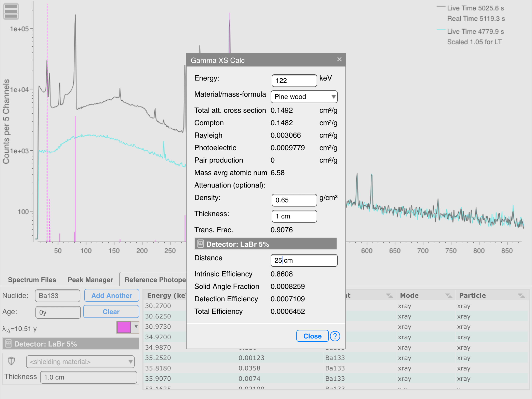
Task: Open the hamburger menu icon
Action: pos(11,11)
